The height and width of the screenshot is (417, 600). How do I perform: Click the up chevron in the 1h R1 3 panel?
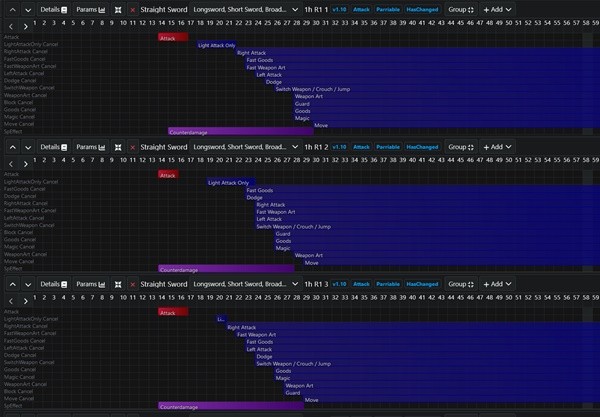pos(12,284)
